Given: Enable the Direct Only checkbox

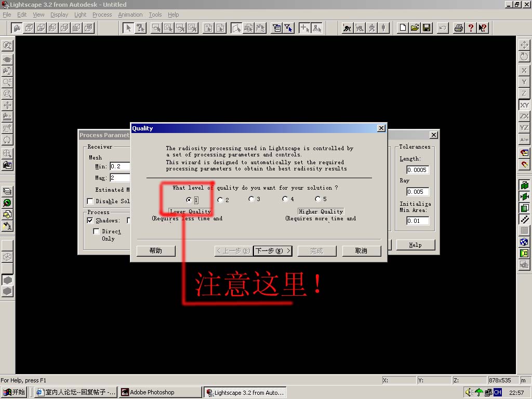Looking at the screenshot, I should [96, 231].
